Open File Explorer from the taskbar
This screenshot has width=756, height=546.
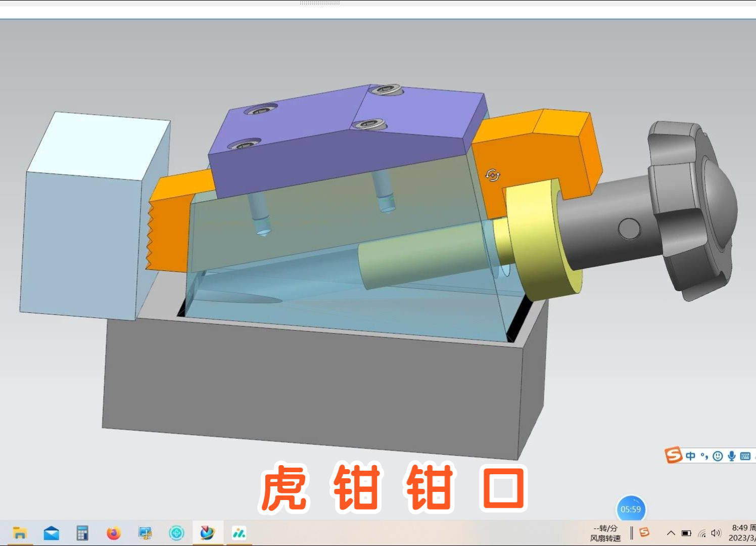coord(20,533)
